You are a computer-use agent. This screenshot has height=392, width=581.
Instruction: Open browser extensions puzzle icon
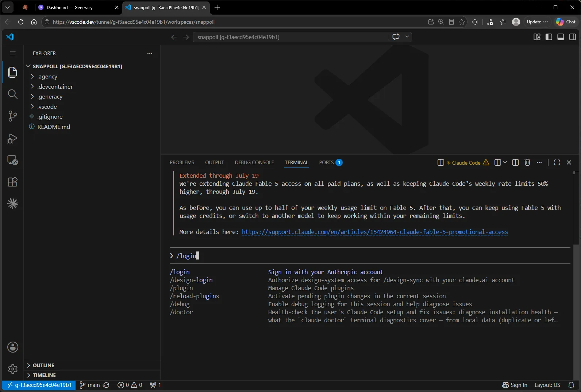pyautogui.click(x=475, y=22)
